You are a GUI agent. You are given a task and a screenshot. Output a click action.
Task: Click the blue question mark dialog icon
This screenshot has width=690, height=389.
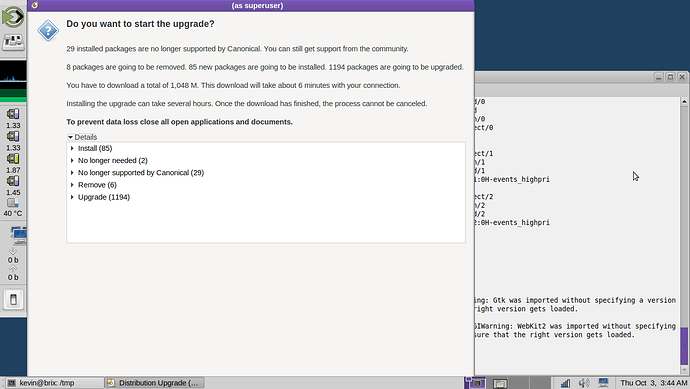[x=48, y=31]
